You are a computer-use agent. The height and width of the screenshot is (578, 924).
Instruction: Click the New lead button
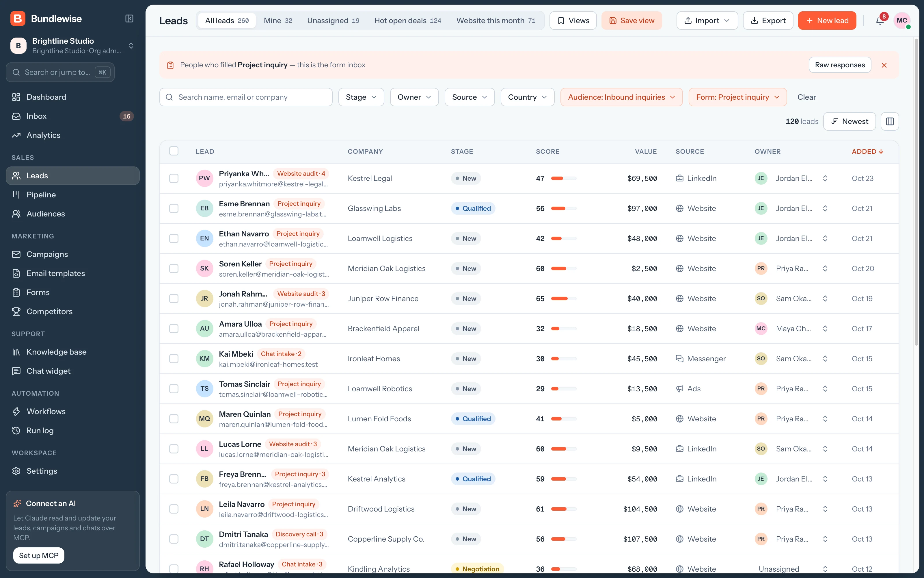[827, 21]
